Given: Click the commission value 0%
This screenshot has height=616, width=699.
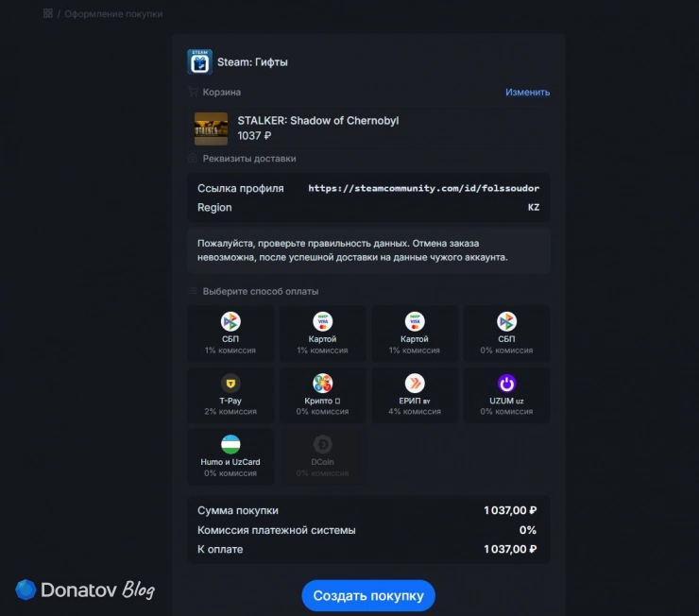Looking at the screenshot, I should [x=528, y=530].
